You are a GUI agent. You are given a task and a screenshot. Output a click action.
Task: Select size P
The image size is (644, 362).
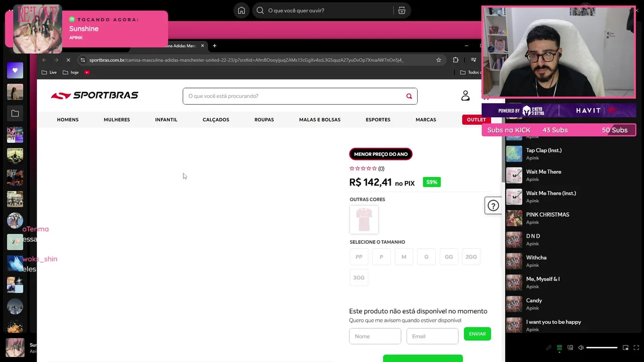pyautogui.click(x=381, y=257)
